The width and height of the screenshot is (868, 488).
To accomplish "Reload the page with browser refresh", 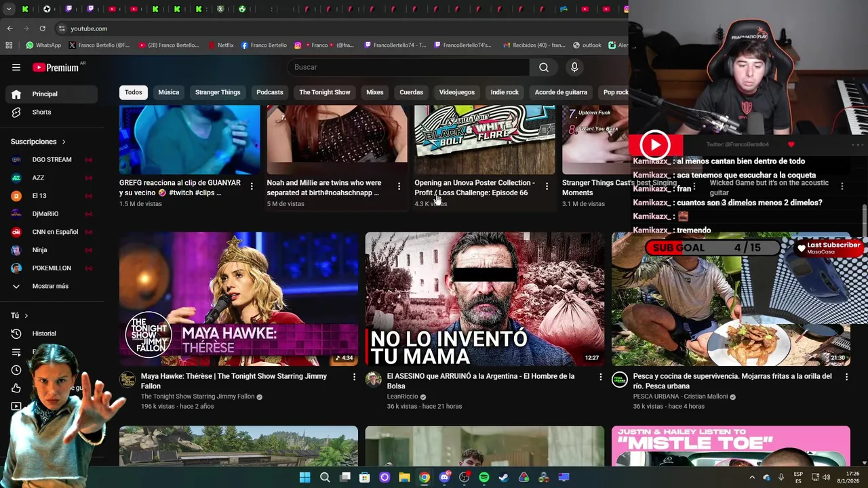I will point(42,28).
